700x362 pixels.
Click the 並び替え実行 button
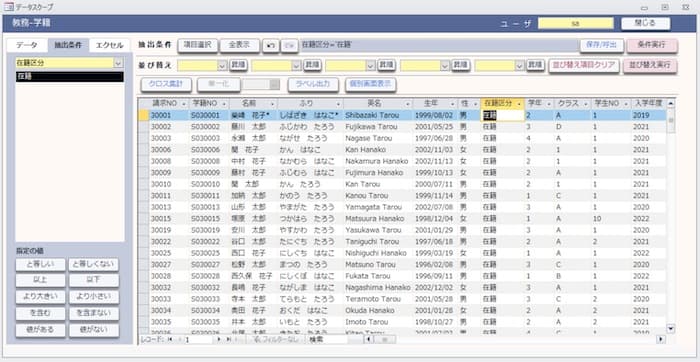[650, 65]
